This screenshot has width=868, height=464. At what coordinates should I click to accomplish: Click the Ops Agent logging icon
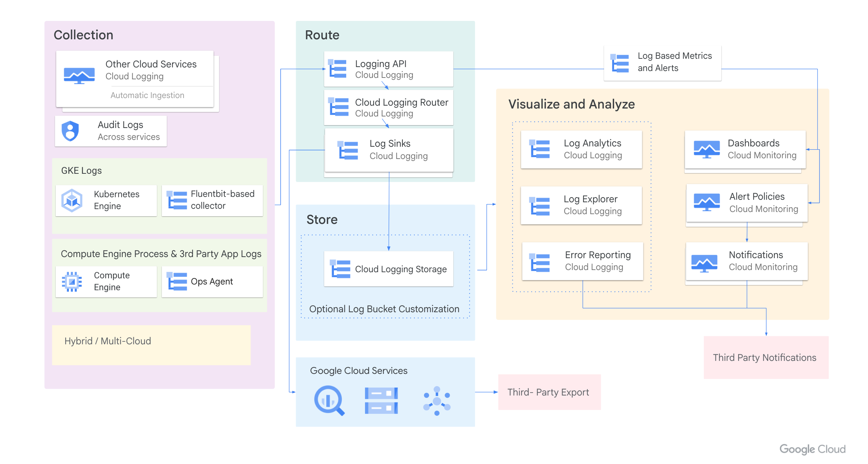click(177, 281)
